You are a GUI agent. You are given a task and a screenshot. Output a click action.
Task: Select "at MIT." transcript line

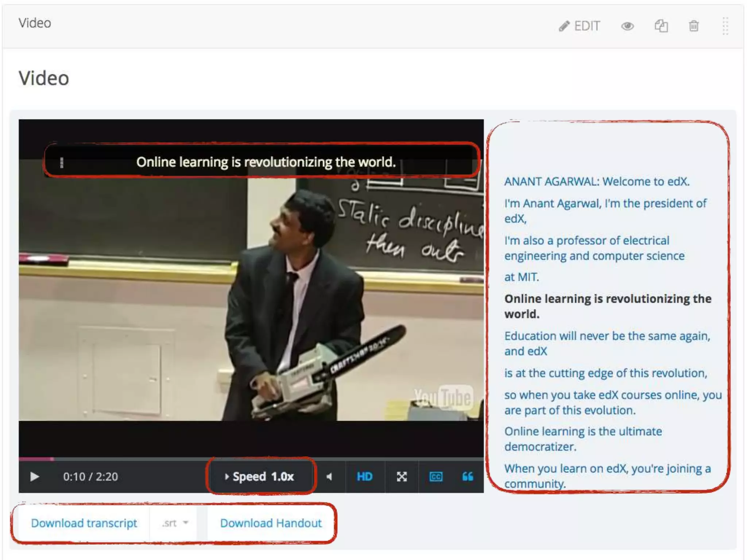(521, 277)
